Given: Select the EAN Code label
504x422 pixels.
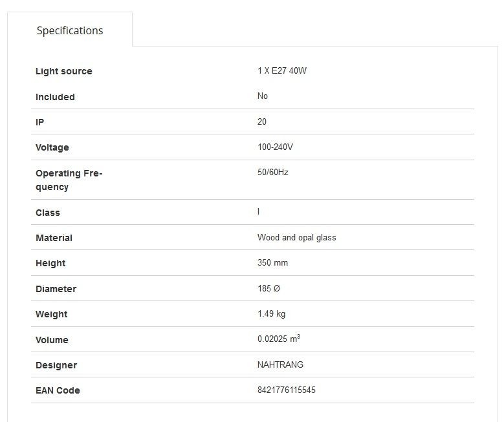Looking at the screenshot, I should coord(58,390).
